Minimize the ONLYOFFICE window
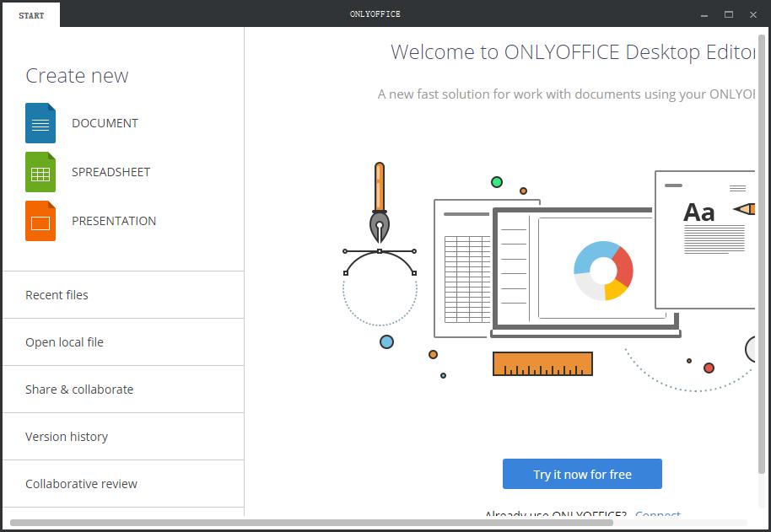This screenshot has width=771, height=532. point(703,14)
